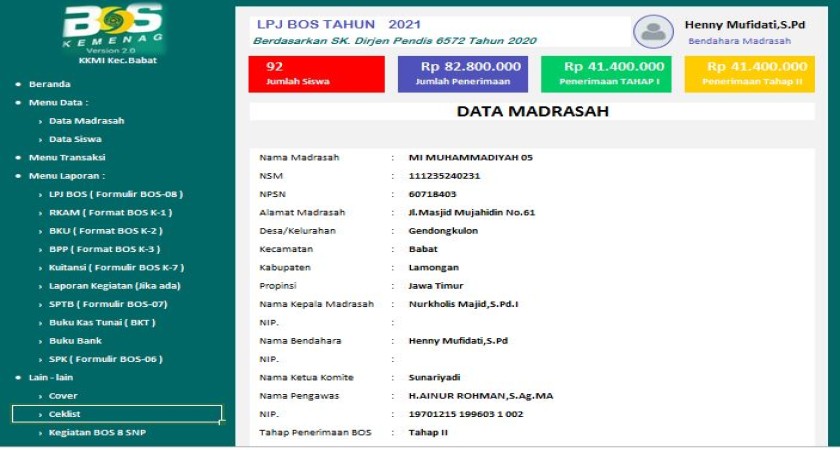This screenshot has height=450, width=840.
Task: Select Menu Transaksi in sidebar
Action: click(66, 157)
